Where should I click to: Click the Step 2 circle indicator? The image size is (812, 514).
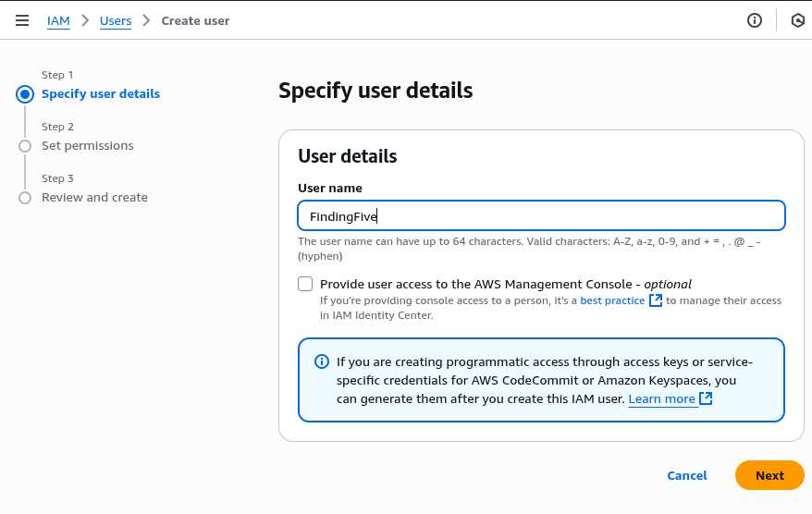(25, 146)
